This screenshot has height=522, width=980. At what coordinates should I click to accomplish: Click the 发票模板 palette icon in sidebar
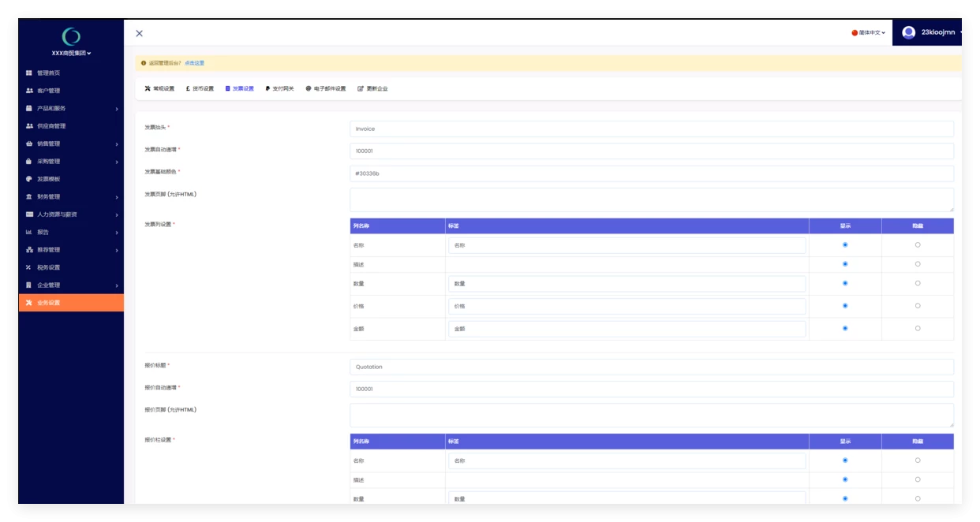tap(29, 179)
